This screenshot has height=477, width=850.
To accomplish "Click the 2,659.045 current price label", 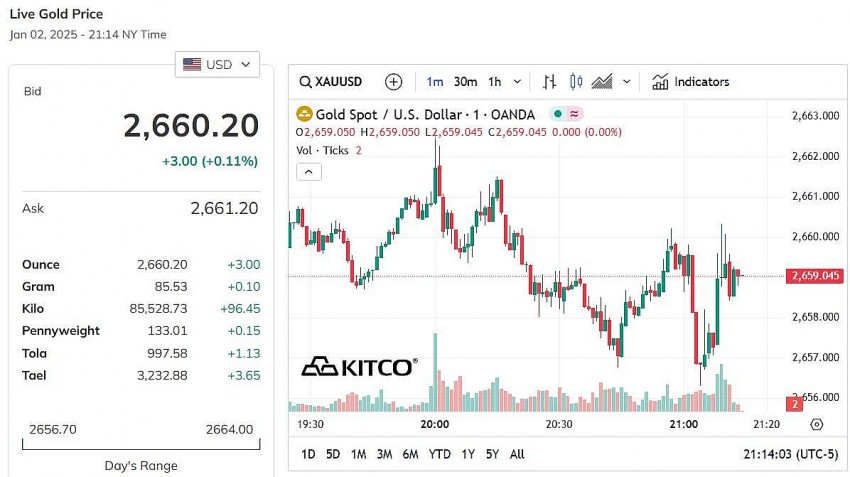I will pos(813,276).
